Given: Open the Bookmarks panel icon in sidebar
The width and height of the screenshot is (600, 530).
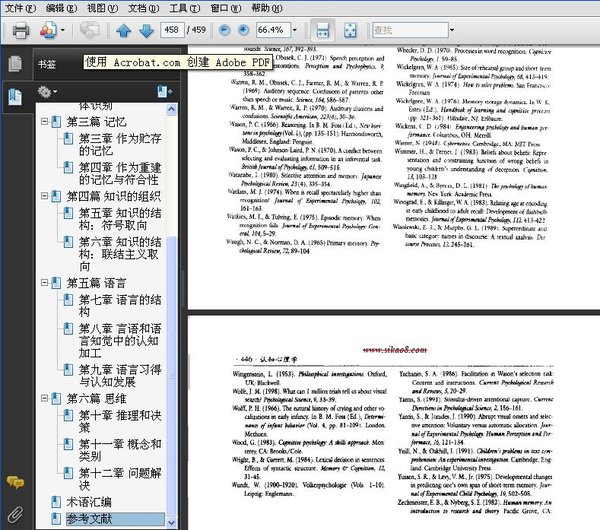Looking at the screenshot, I should pos(15,96).
